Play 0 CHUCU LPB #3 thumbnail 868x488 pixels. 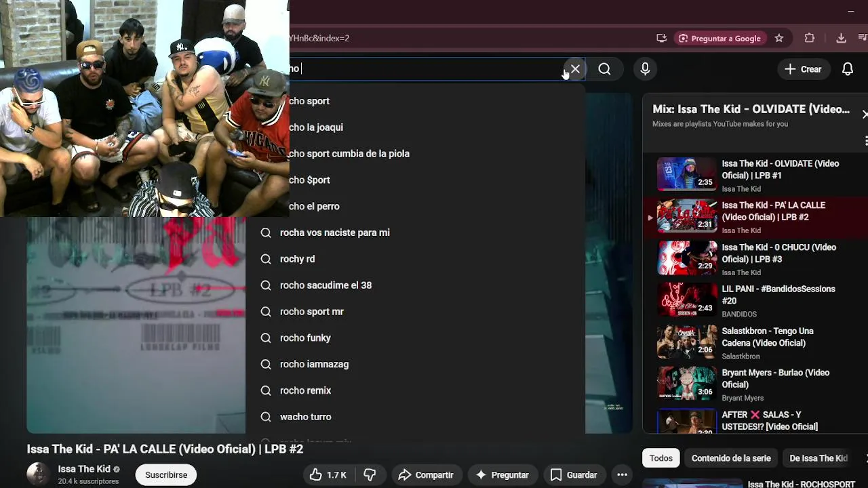[x=687, y=258]
